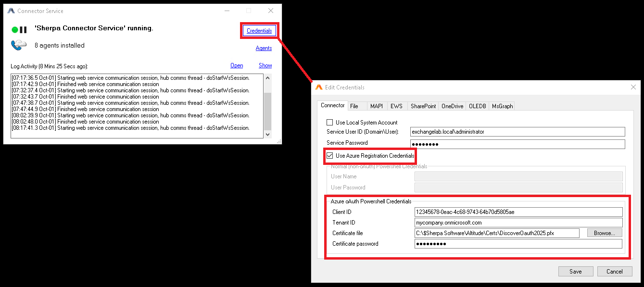Open the Credentials link
The height and width of the screenshot is (287, 644).
point(259,31)
